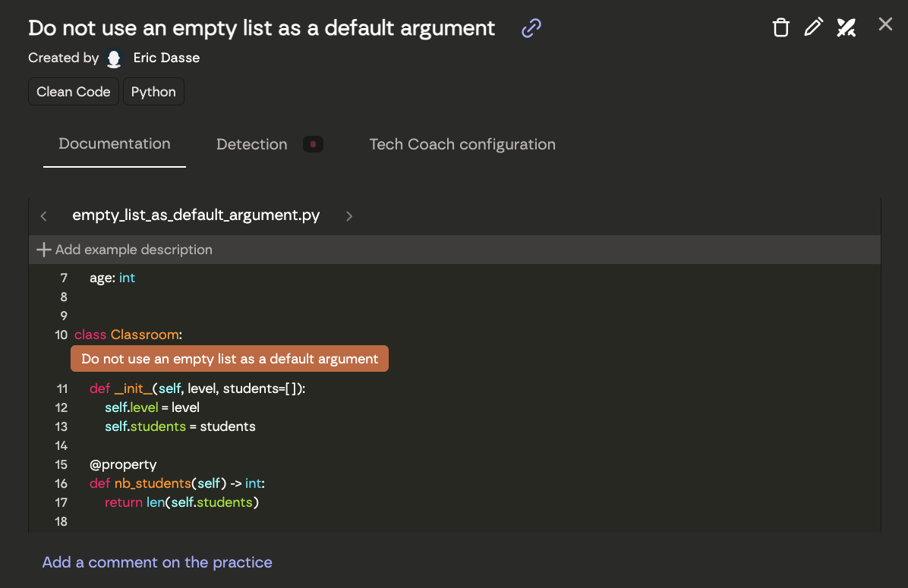This screenshot has width=908, height=588.
Task: Click the plus icon for example description
Action: coord(44,250)
